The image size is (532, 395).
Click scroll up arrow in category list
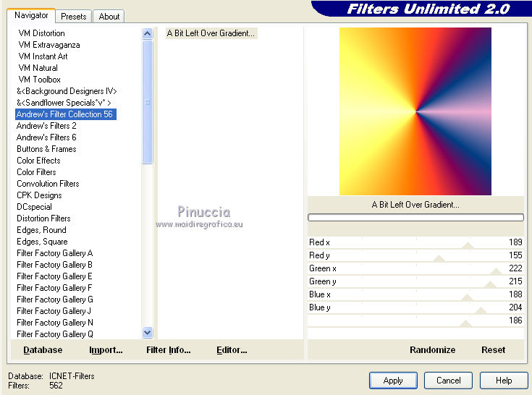pyautogui.click(x=147, y=33)
